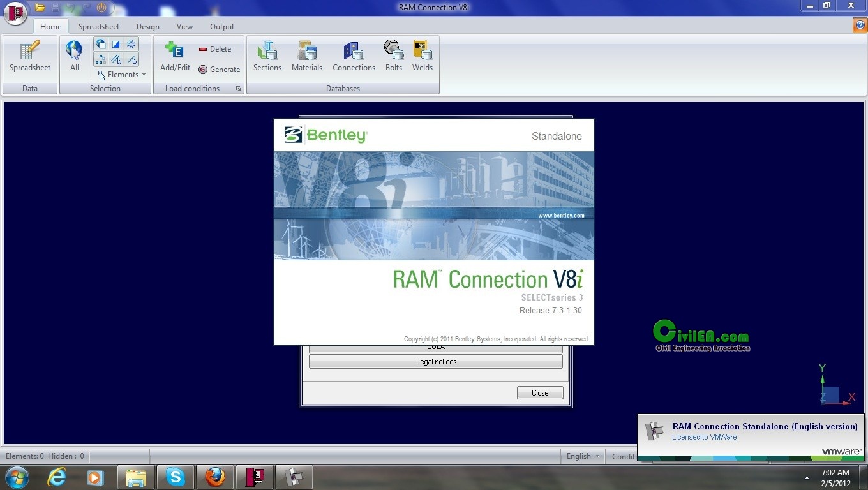Click the gray connection icon taskbar button
Screen dimensions: 868x490
coord(294,477)
